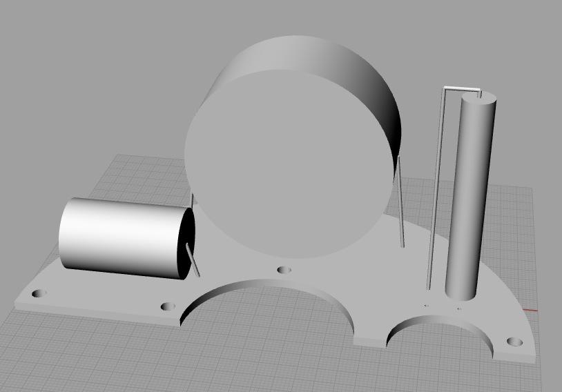Screen dimensions: 562x392
Task: Select the tall vertical cylinder body
Action: 469,207
